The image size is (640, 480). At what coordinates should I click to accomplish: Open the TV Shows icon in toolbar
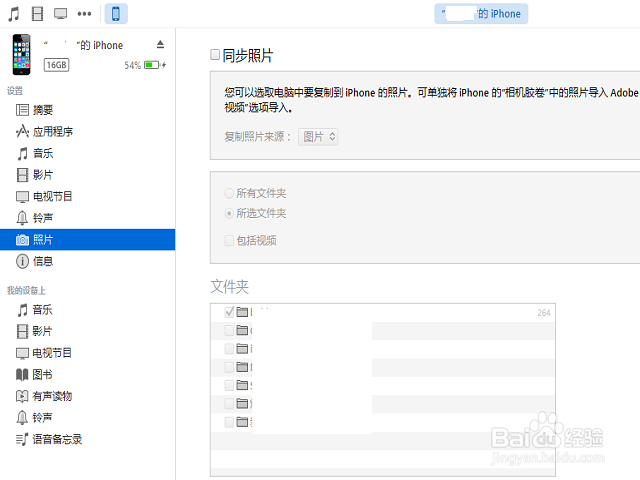tap(60, 14)
